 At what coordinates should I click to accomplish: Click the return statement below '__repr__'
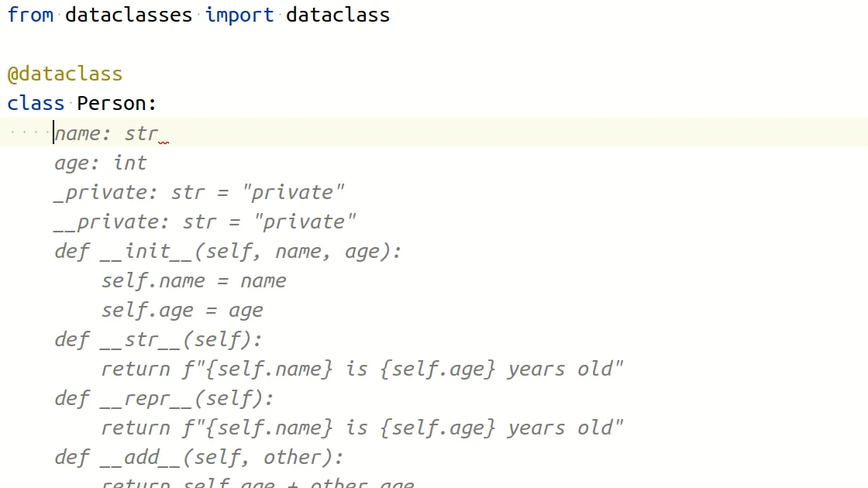[362, 428]
